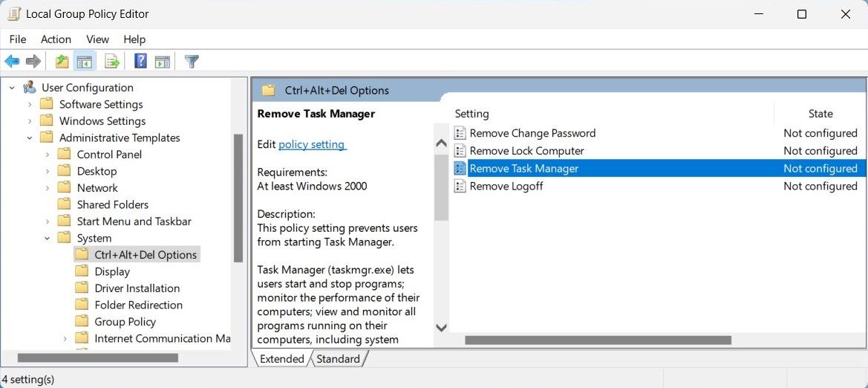This screenshot has width=868, height=388.
Task: Expand the Windows Settings node
Action: [30, 121]
